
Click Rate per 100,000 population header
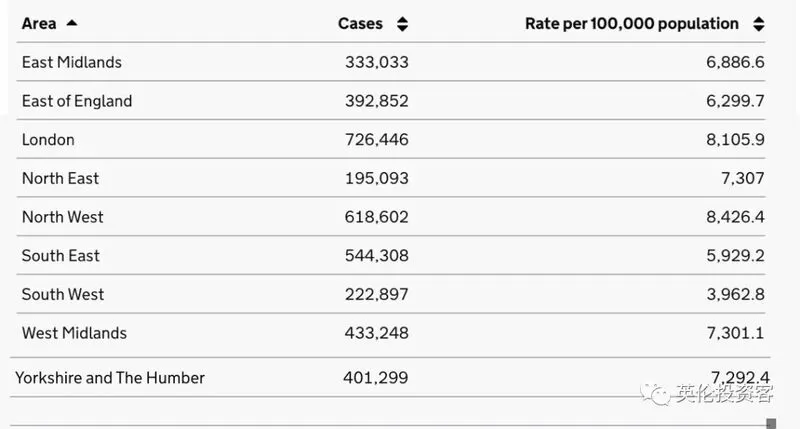point(632,24)
